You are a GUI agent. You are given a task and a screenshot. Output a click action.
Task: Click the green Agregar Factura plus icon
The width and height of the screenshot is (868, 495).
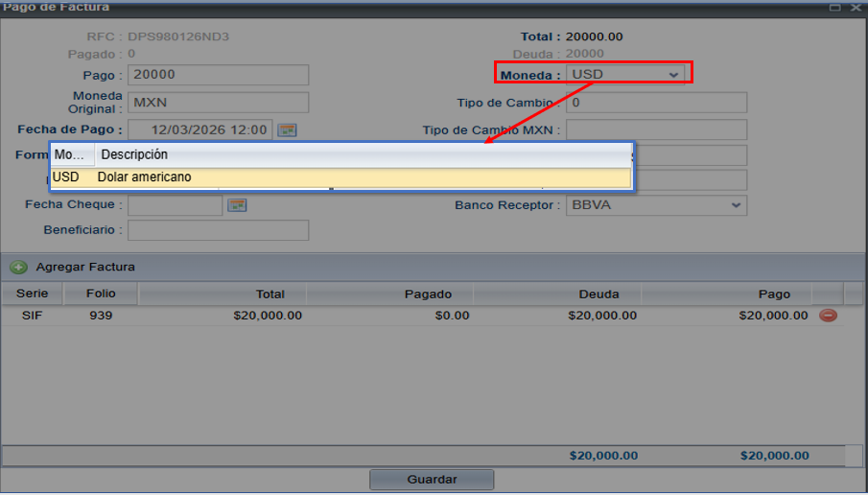coord(18,267)
